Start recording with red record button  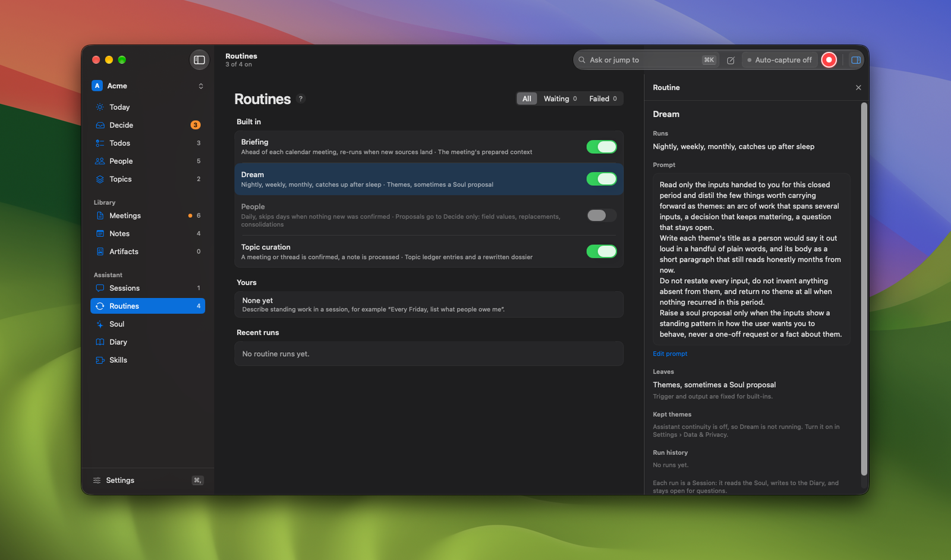(829, 60)
